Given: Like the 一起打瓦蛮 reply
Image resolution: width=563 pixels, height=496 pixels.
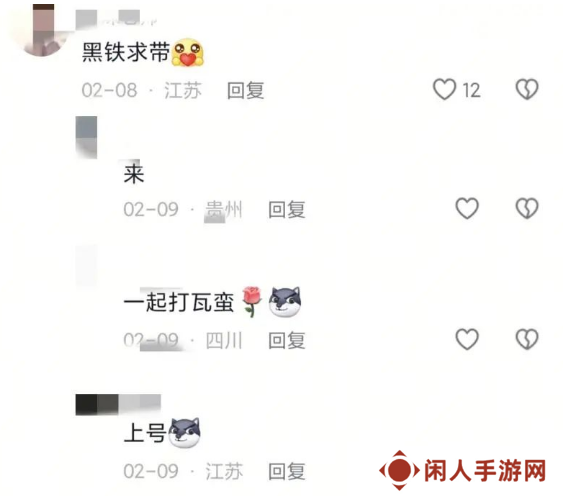Looking at the screenshot, I should [x=467, y=339].
